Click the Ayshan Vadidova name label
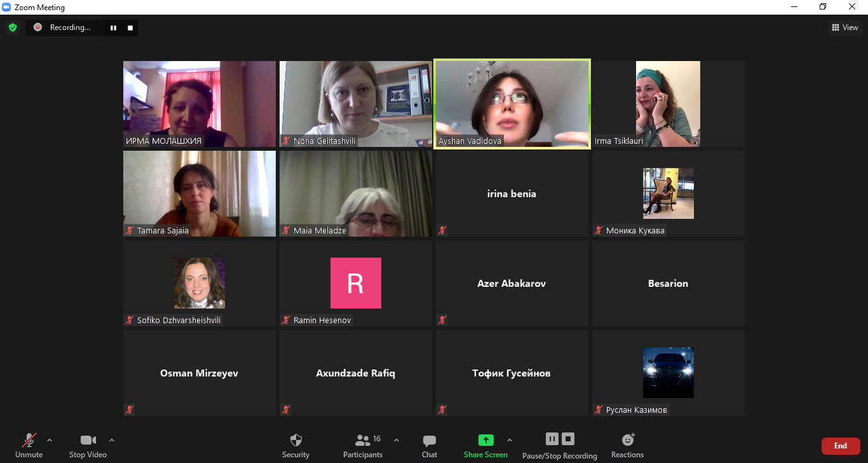This screenshot has width=868, height=463. click(x=470, y=141)
